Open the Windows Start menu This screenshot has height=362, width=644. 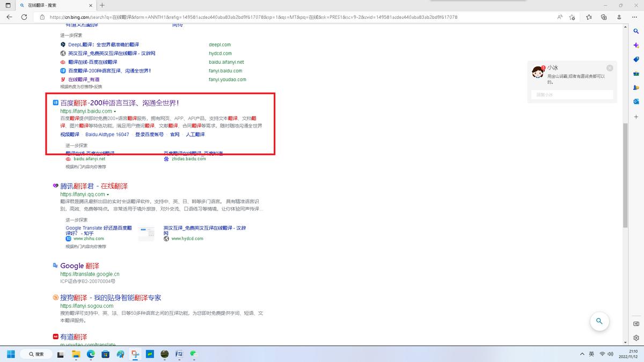point(11,354)
